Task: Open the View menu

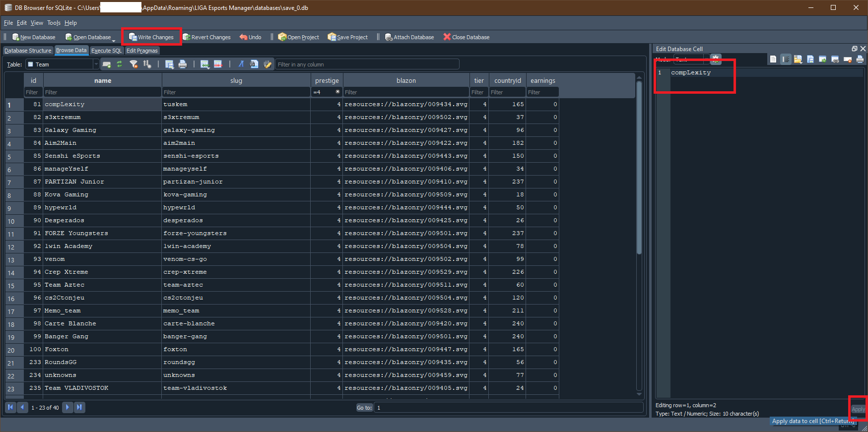Action: [37, 23]
